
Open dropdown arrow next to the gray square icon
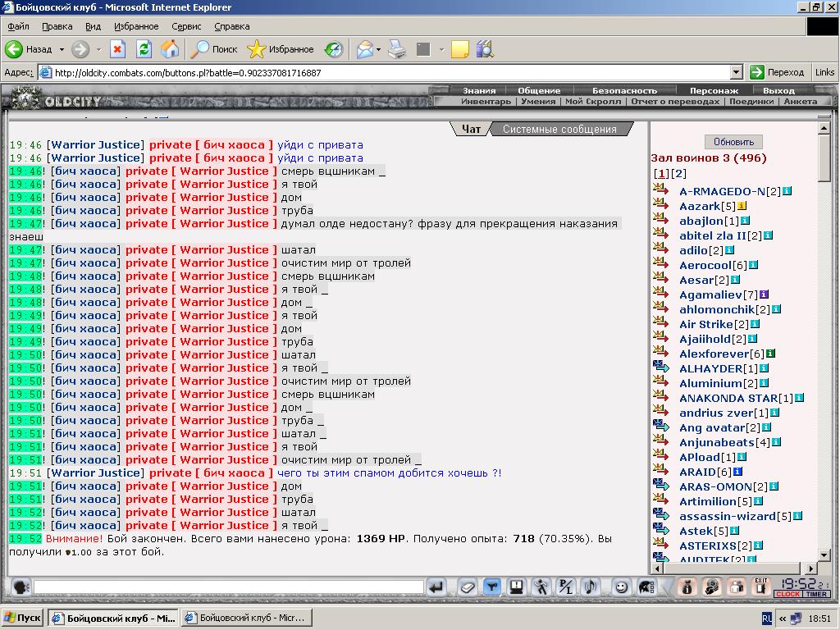click(441, 49)
